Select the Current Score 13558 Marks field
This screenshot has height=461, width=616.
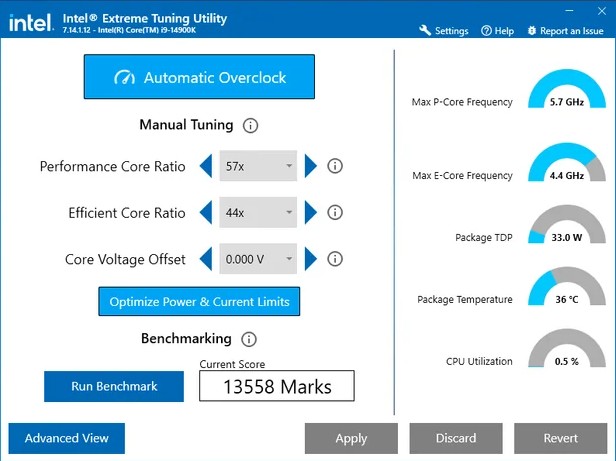277,386
